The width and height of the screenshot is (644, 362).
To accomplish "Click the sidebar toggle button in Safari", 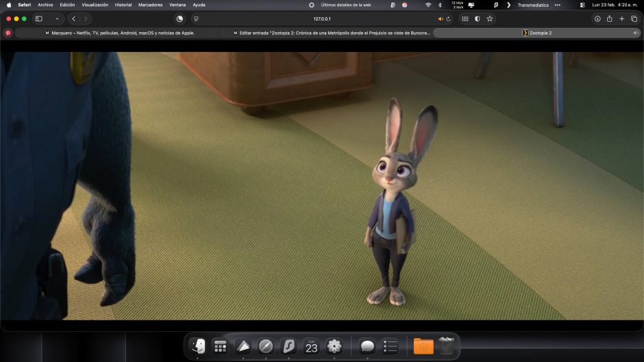I will [39, 18].
